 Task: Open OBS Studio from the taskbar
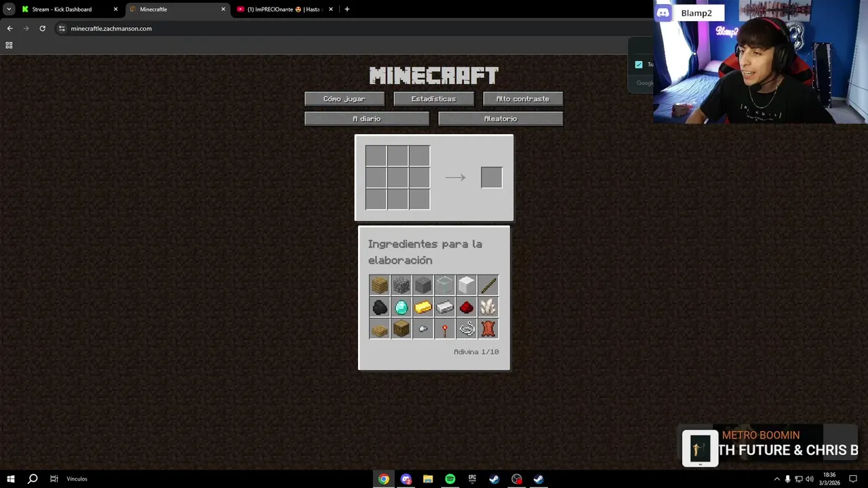[517, 479]
